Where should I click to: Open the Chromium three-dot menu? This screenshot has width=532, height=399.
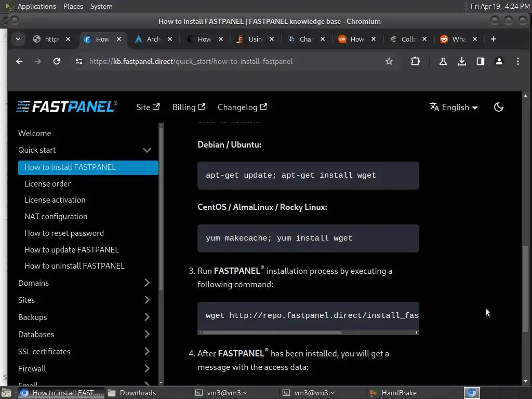pos(518,61)
